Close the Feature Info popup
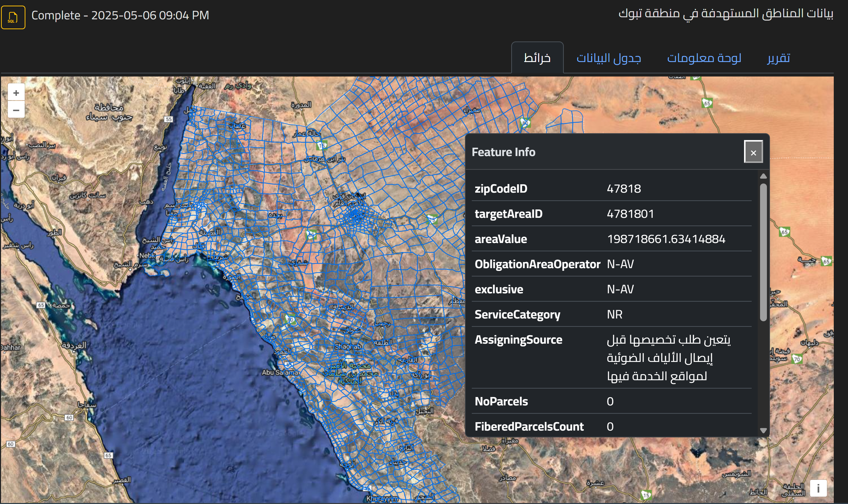The height and width of the screenshot is (504, 848). pyautogui.click(x=754, y=152)
